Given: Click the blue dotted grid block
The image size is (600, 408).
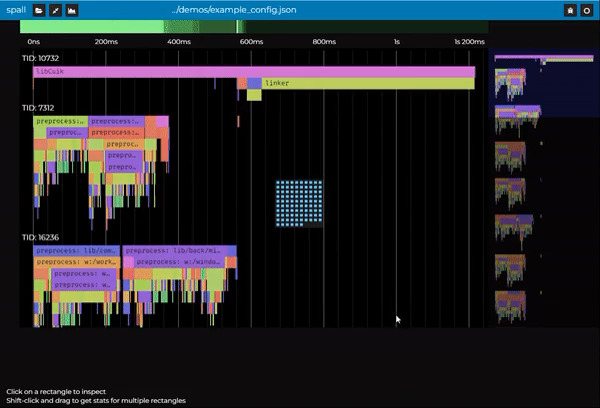Looking at the screenshot, I should tap(299, 203).
